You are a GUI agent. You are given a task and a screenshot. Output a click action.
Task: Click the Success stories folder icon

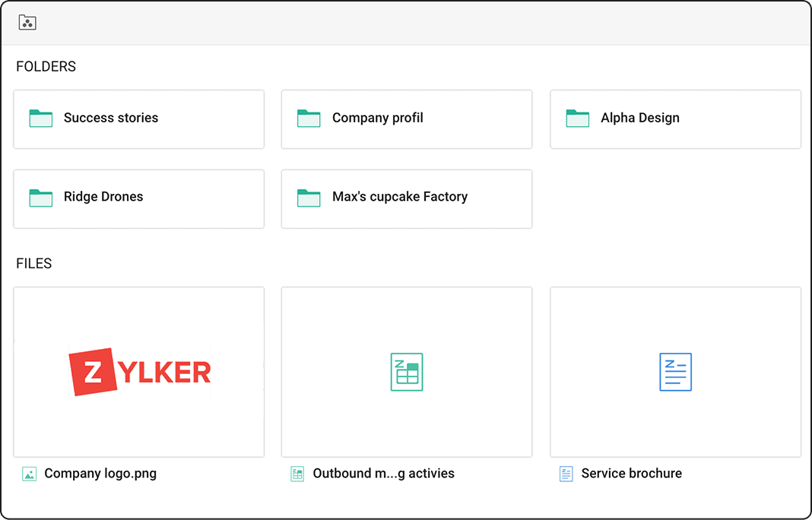41,118
